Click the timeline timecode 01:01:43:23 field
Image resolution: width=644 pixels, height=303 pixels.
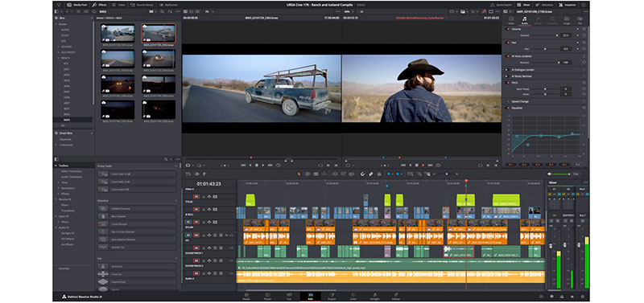(208, 184)
